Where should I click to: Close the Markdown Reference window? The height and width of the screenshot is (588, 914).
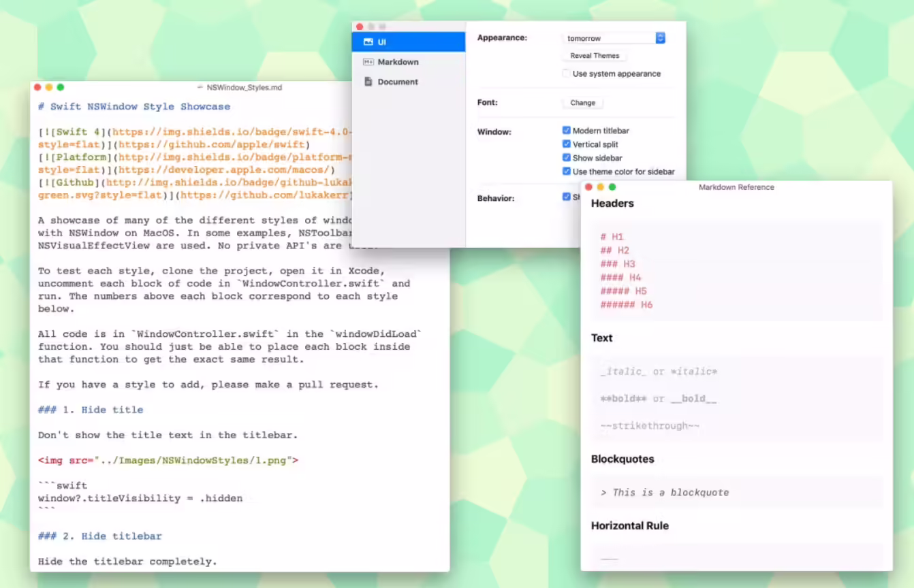(588, 187)
